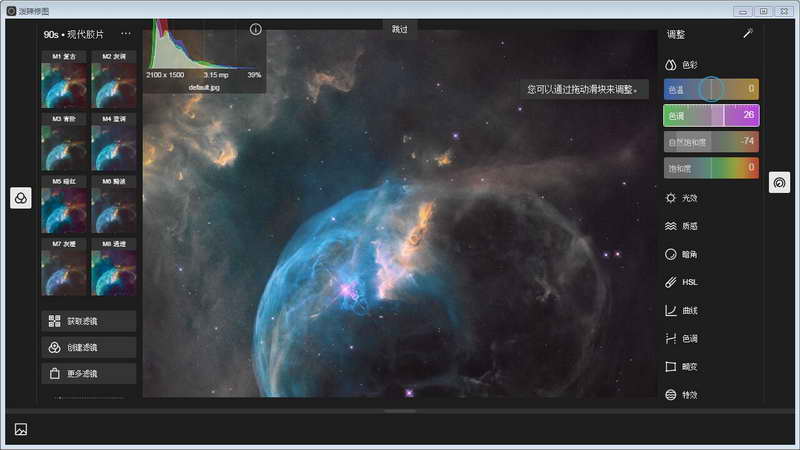The image size is (800, 450).
Task: Open the three-dots menu beside 90s 现代胶片
Action: [126, 34]
